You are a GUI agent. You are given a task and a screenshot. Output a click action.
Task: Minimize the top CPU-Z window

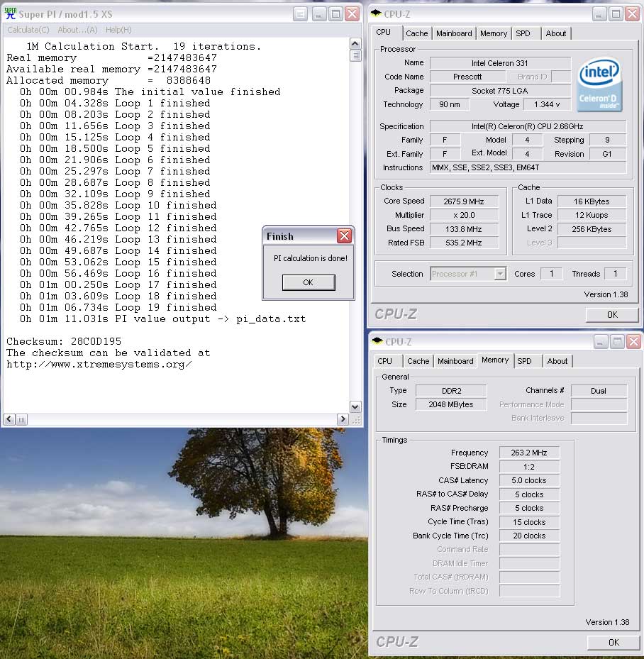click(598, 14)
